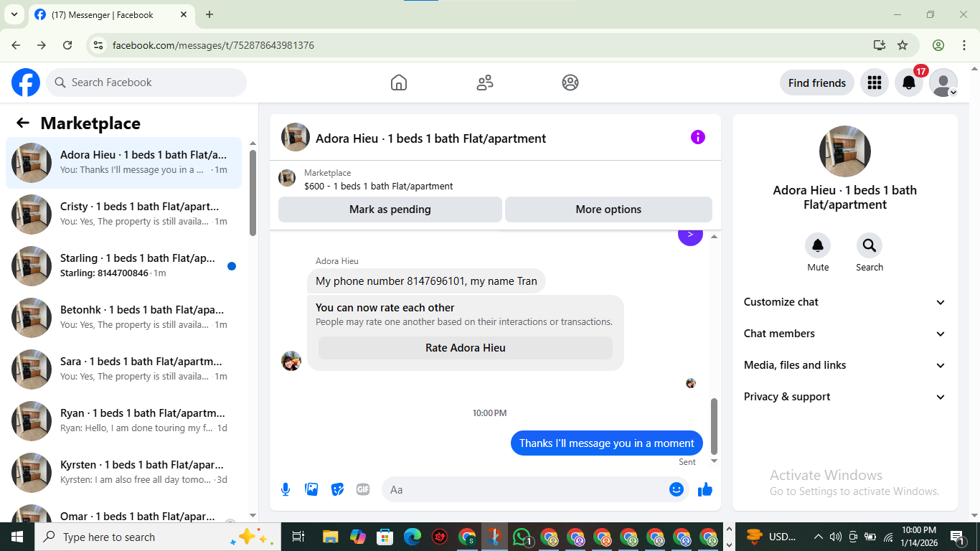Viewport: 980px width, 551px height.
Task: Open More options for listing
Action: tap(608, 209)
